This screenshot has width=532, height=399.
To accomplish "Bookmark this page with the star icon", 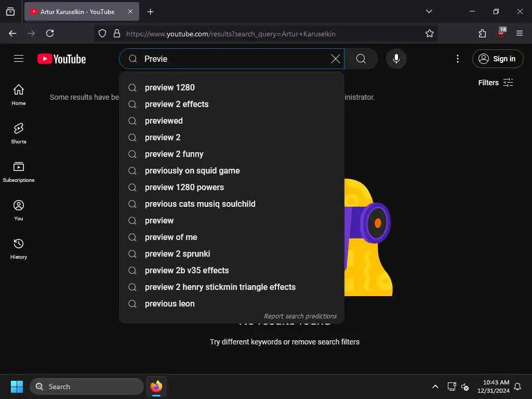I will (x=430, y=33).
